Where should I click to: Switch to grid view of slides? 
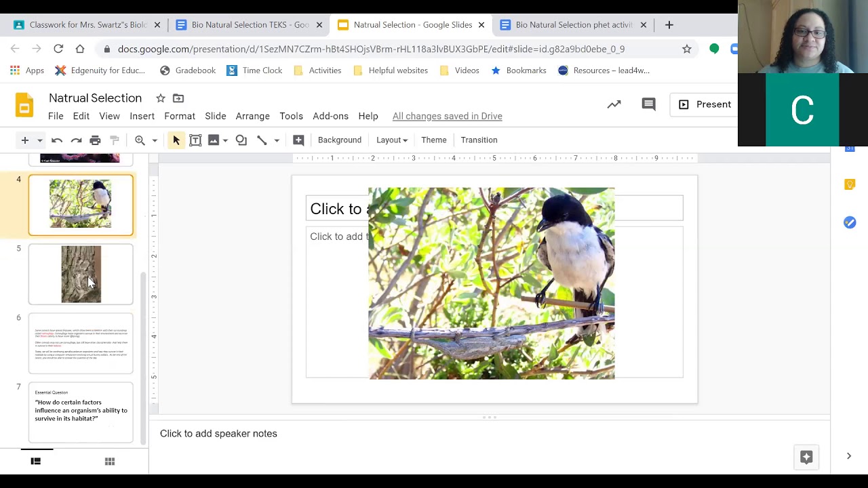[110, 462]
